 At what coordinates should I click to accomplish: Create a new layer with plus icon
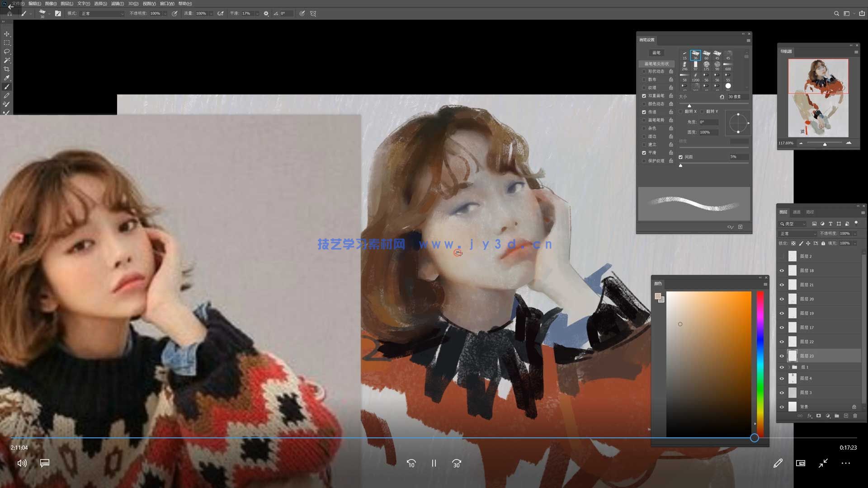(x=846, y=416)
